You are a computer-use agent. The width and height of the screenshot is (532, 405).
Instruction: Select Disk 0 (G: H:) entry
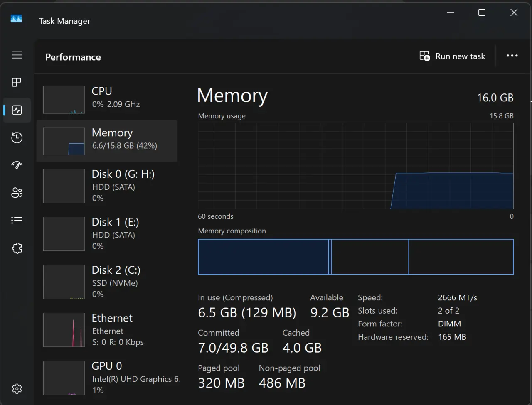107,186
